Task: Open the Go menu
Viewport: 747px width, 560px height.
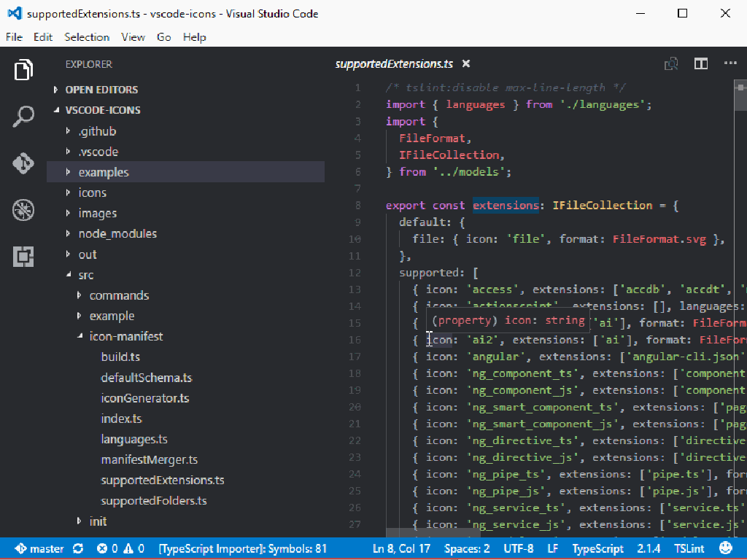Action: pos(163,37)
